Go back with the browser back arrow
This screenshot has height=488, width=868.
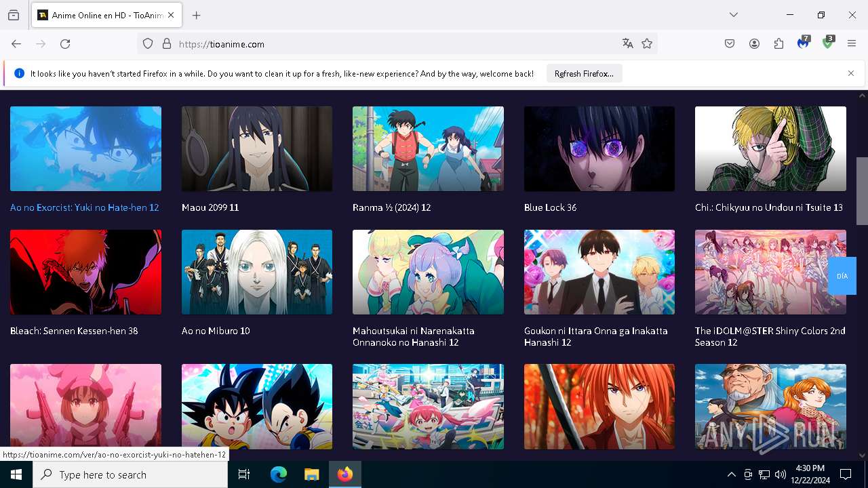pos(16,44)
